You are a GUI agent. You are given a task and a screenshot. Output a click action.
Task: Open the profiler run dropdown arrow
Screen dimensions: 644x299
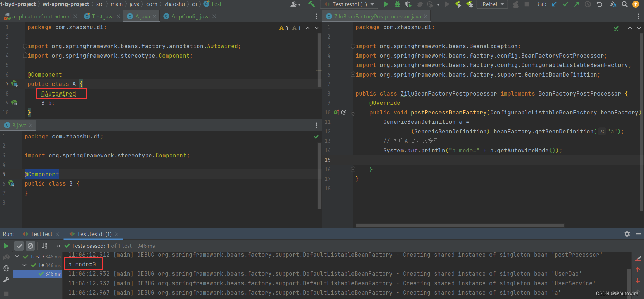[x=438, y=4]
